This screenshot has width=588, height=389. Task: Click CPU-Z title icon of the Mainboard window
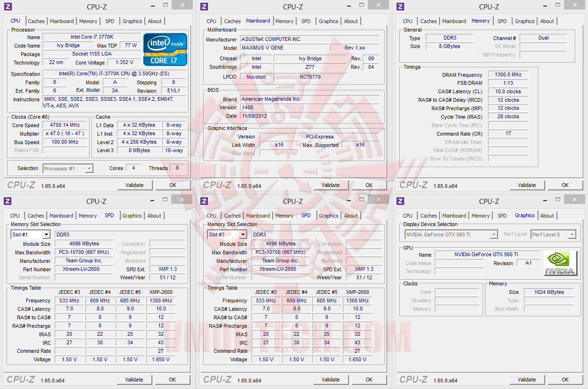point(204,7)
